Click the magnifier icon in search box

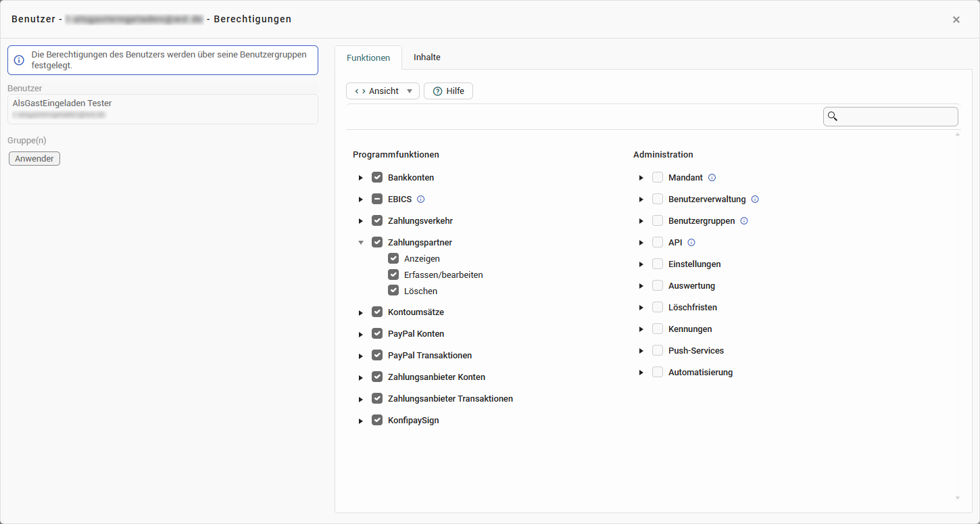tap(833, 116)
